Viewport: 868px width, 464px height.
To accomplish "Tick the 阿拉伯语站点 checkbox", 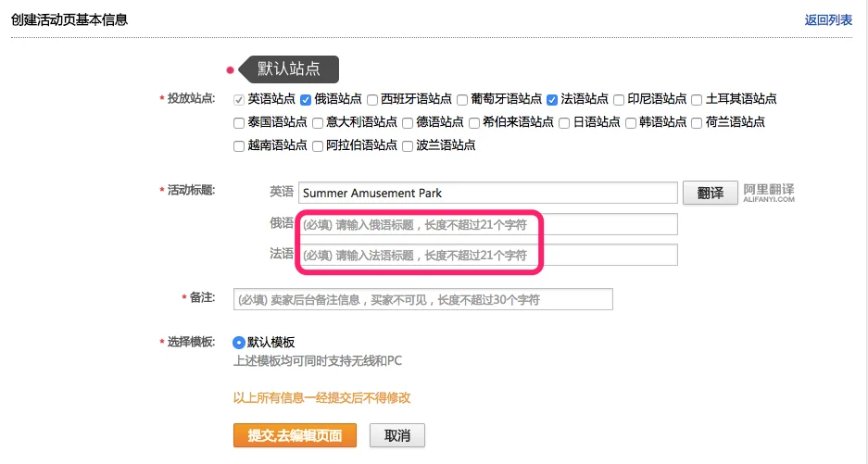I will click(317, 146).
